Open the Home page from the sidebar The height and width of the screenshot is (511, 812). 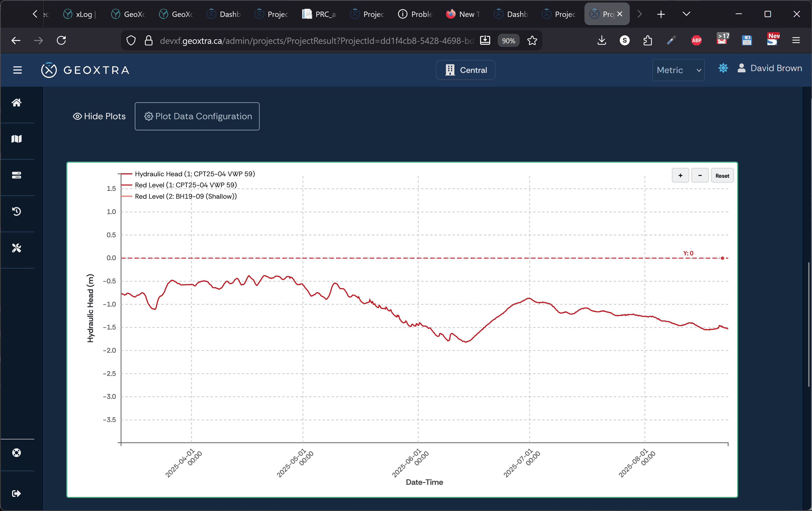point(17,103)
